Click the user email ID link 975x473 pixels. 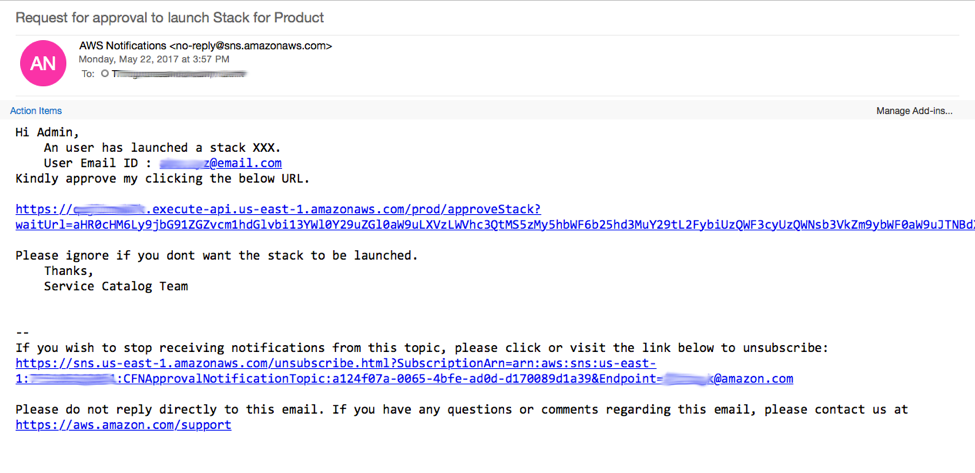(x=221, y=163)
